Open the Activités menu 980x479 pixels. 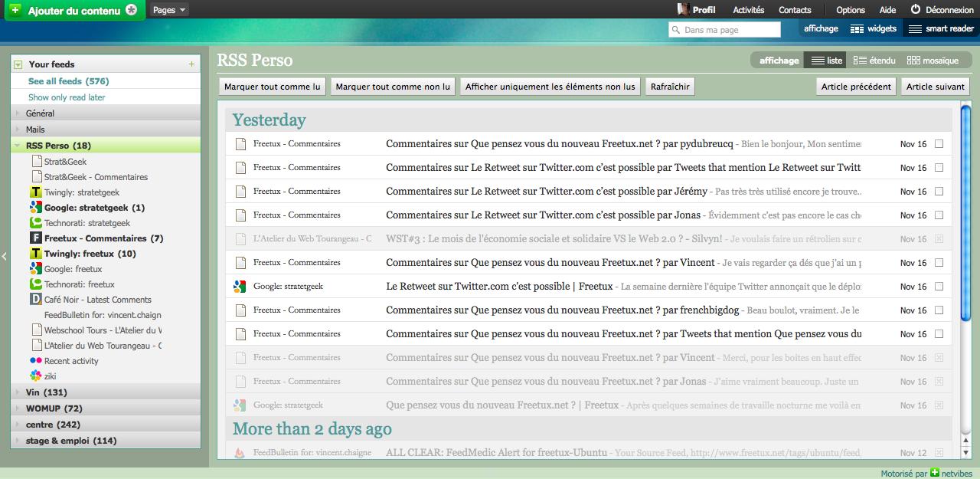748,10
